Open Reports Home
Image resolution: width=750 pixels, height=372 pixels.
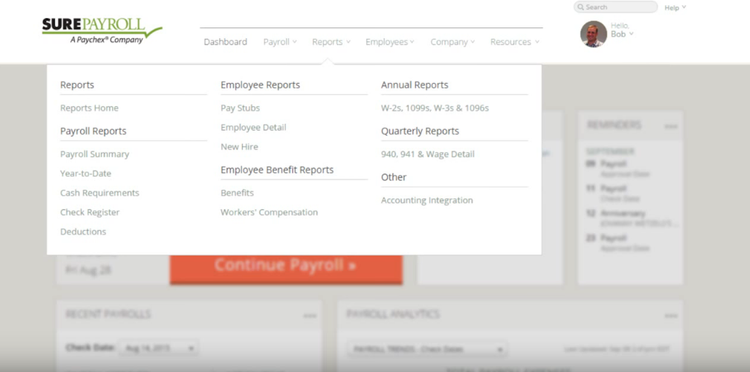coord(89,108)
